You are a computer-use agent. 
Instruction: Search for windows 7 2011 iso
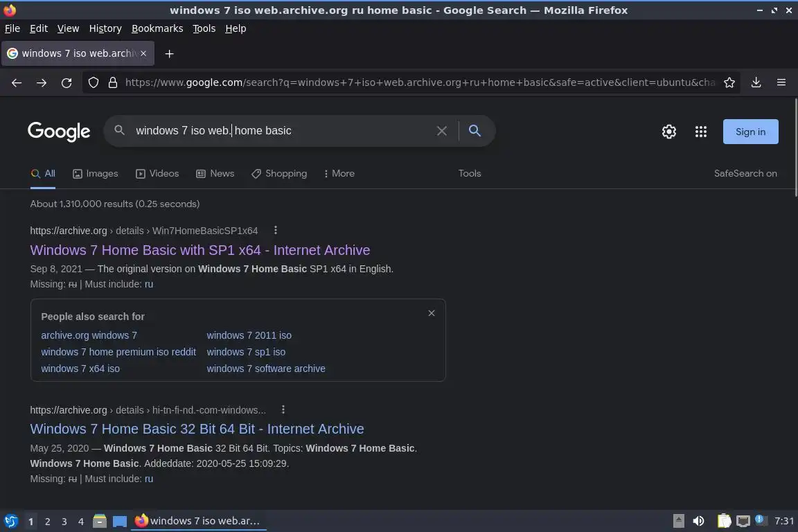coord(249,335)
